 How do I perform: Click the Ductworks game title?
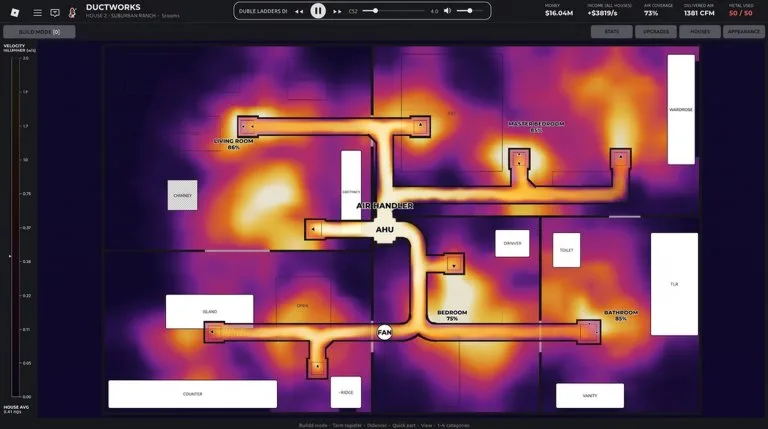pos(113,7)
